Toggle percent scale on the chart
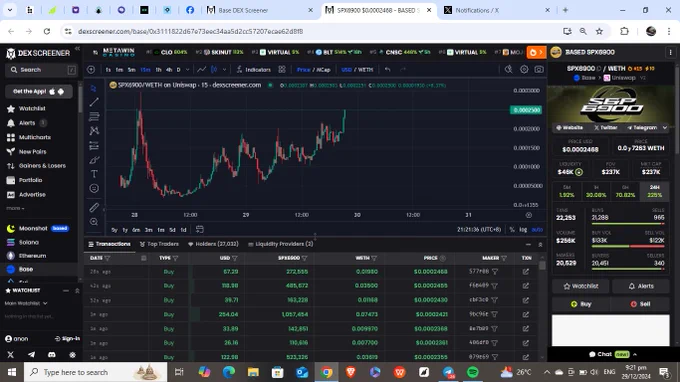 pos(512,229)
